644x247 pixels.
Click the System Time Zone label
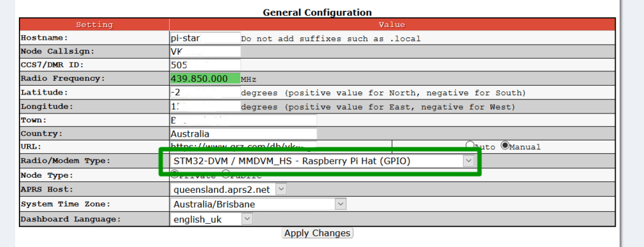point(65,204)
